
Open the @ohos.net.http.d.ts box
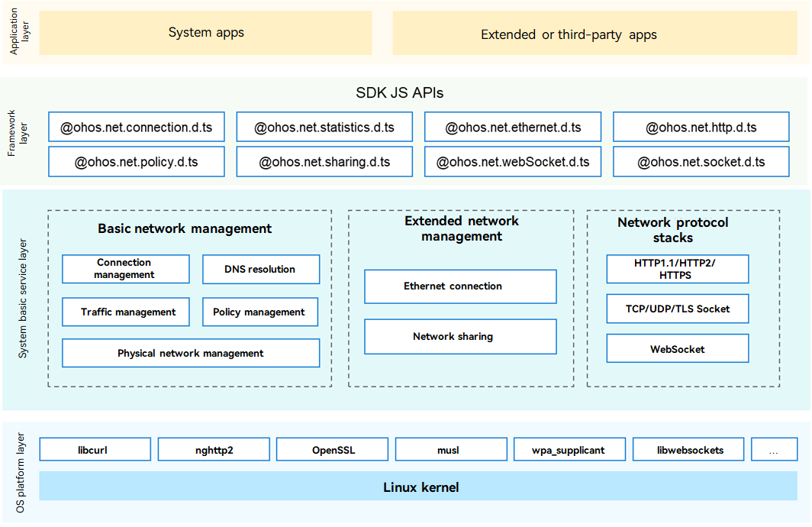click(x=701, y=128)
